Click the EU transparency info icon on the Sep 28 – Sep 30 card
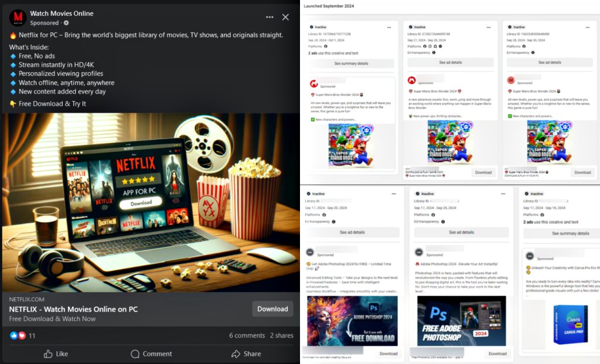This screenshot has height=364, width=600. tap(533, 53)
